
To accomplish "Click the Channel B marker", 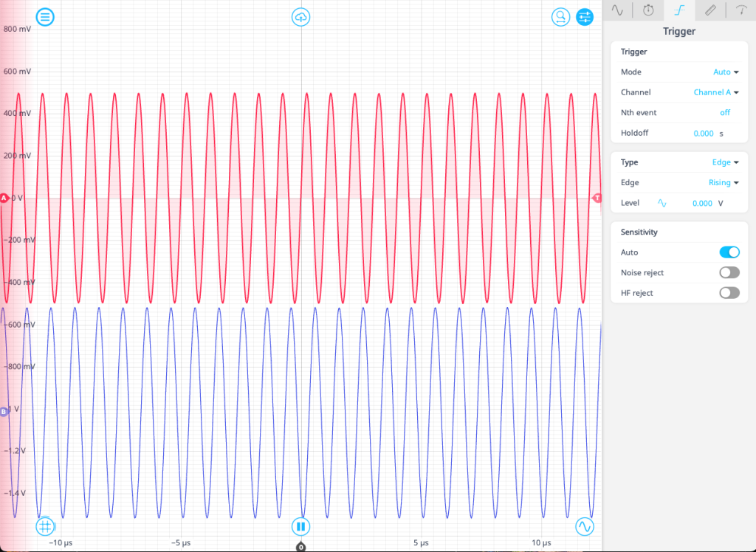I will (4, 412).
